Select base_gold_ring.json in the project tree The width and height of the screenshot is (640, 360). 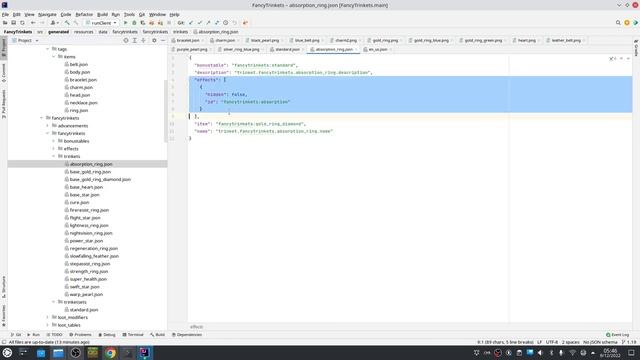coord(90,172)
